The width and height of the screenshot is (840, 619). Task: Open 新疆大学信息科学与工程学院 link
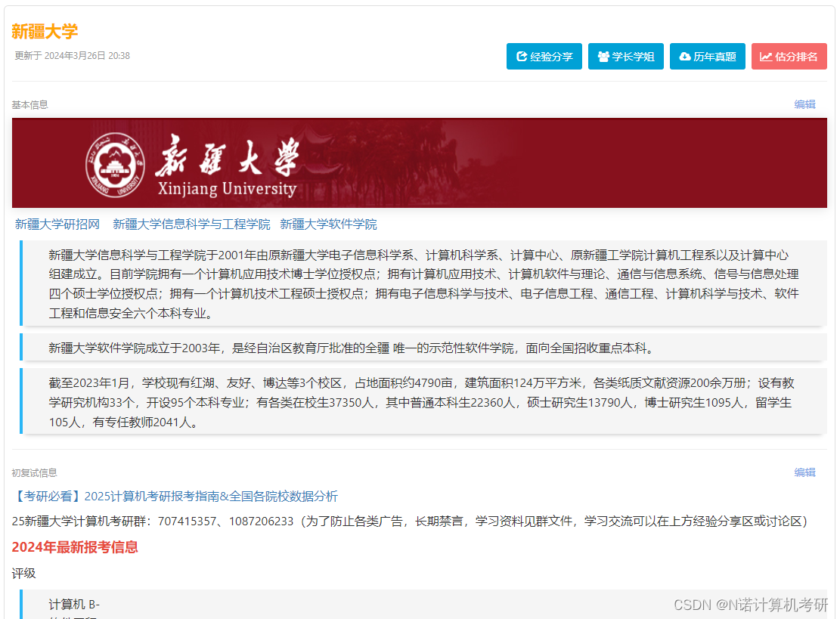pyautogui.click(x=191, y=224)
